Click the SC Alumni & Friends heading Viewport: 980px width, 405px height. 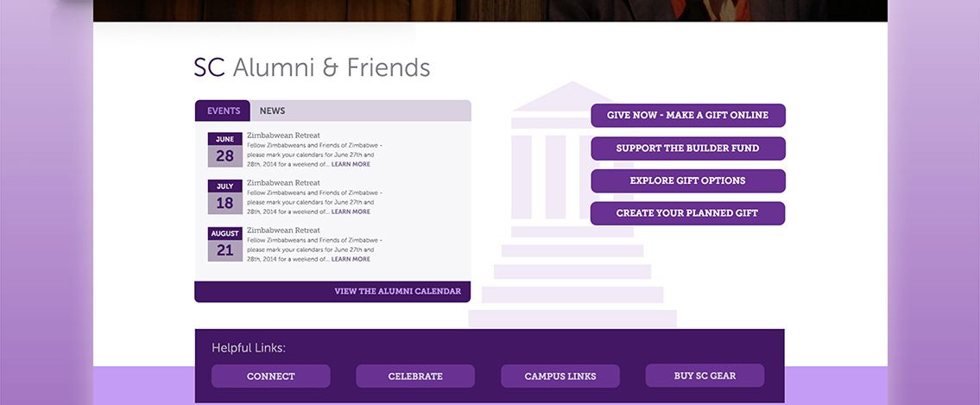point(312,67)
